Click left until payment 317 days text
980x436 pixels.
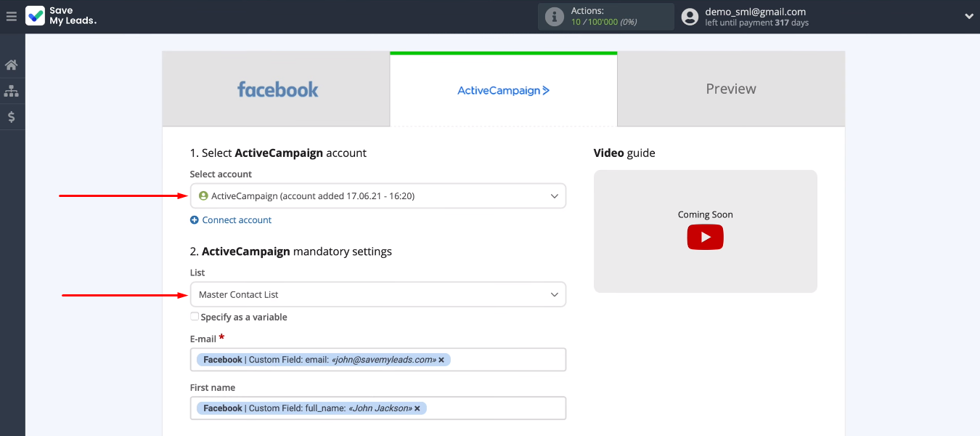[757, 23]
